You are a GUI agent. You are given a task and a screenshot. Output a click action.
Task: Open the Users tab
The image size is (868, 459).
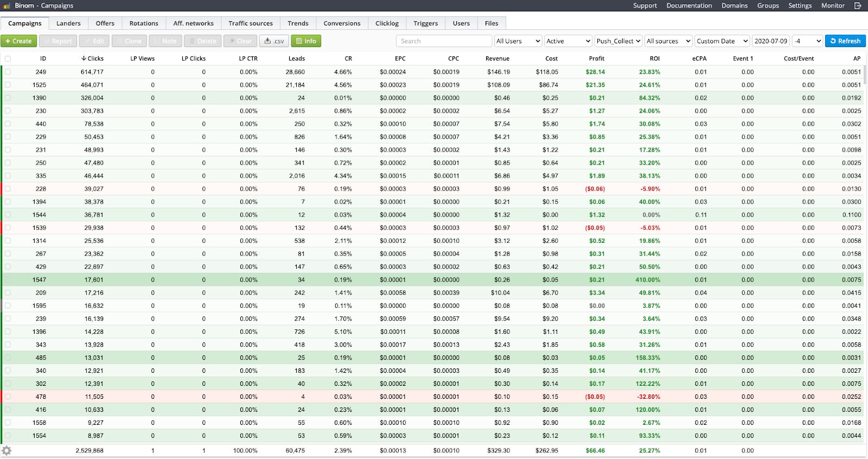pyautogui.click(x=461, y=23)
